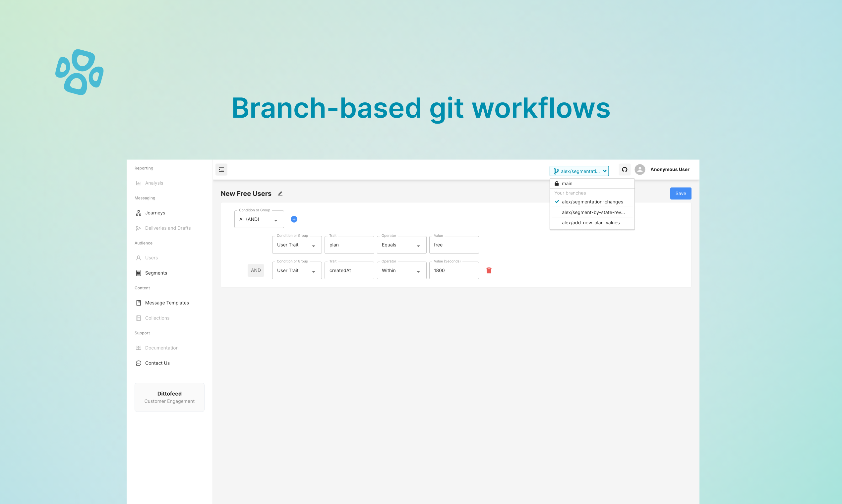Click the lock icon beside main
842x504 pixels.
coord(557,183)
